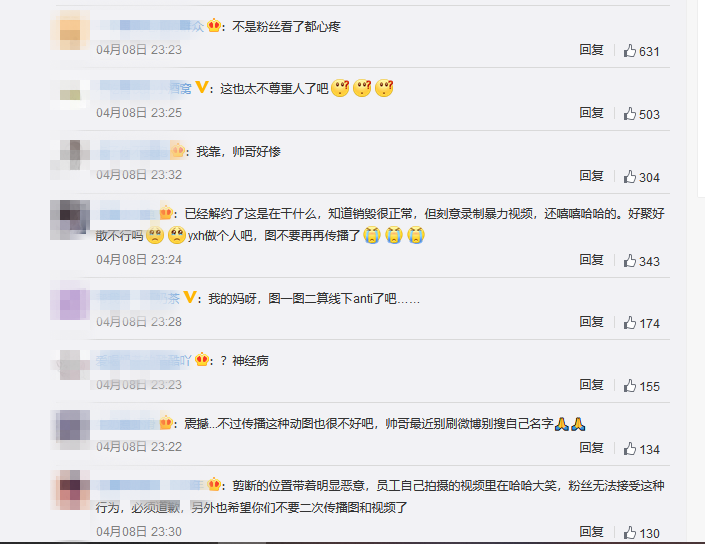Open avatar of the '神经病' commenter
Image resolution: width=705 pixels, height=544 pixels.
click(x=70, y=365)
